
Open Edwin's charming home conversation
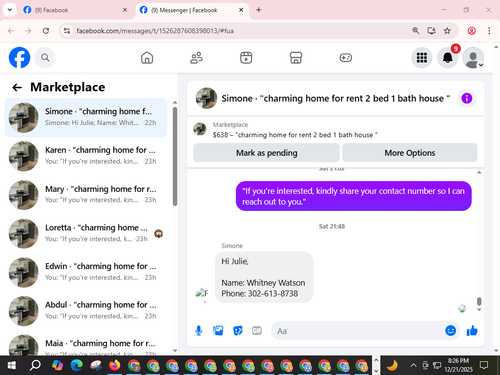(86, 272)
